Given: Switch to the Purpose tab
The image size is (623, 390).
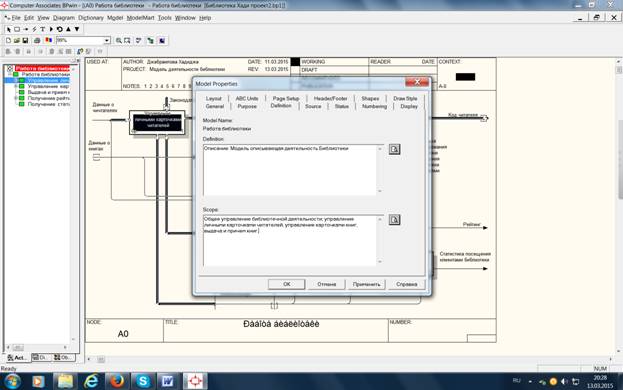Looking at the screenshot, I should click(x=247, y=106).
